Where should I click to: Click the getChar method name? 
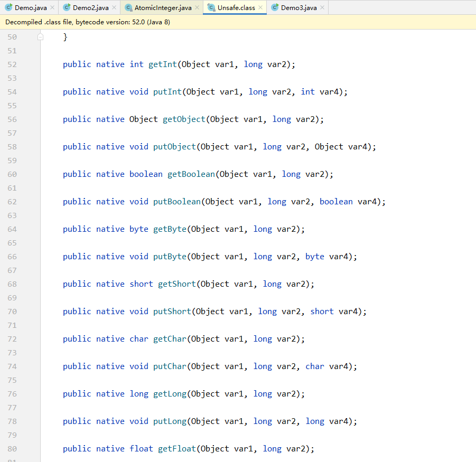(x=170, y=339)
